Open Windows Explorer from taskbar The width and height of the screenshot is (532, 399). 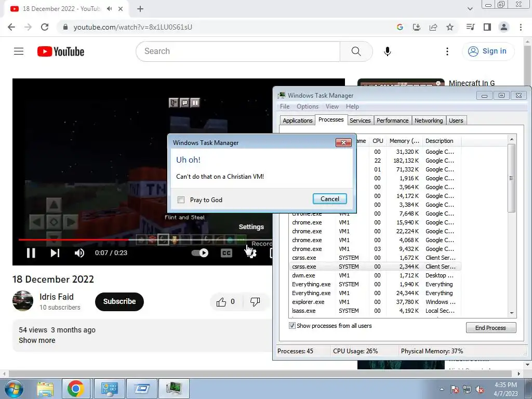coord(45,389)
